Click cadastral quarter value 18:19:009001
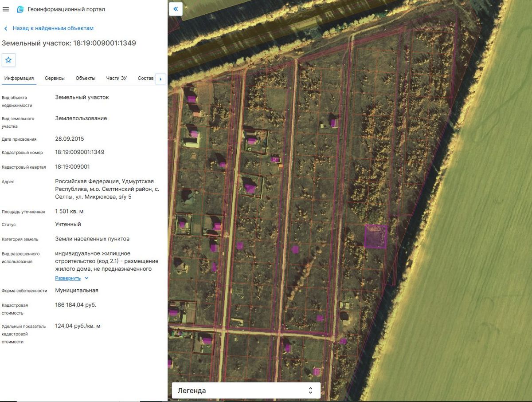This screenshot has height=402, width=532. click(73, 167)
